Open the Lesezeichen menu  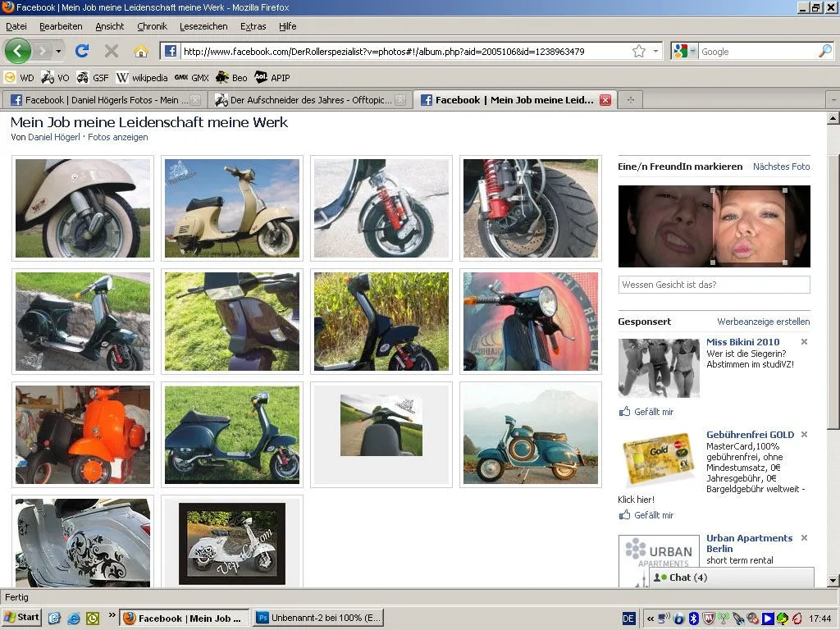(x=203, y=26)
